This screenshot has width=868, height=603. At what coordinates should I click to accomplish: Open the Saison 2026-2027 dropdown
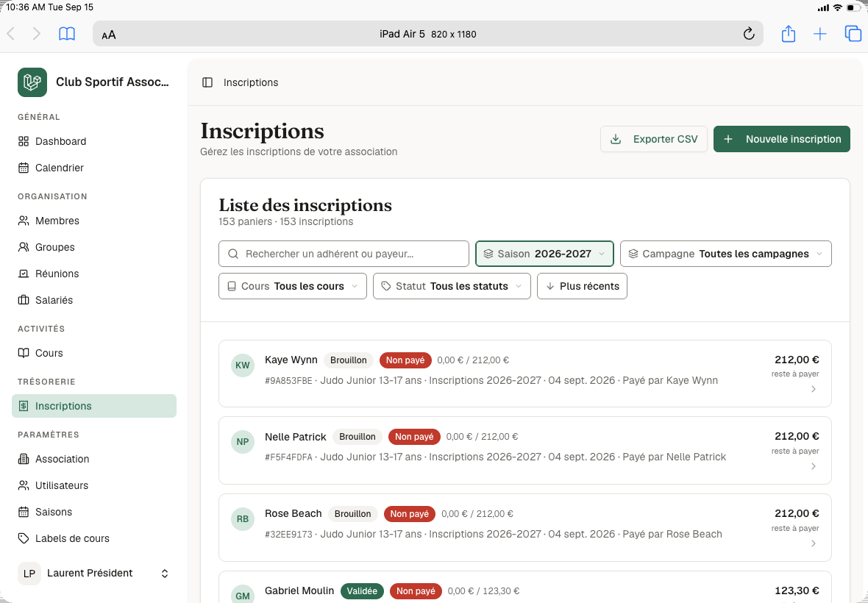545,254
